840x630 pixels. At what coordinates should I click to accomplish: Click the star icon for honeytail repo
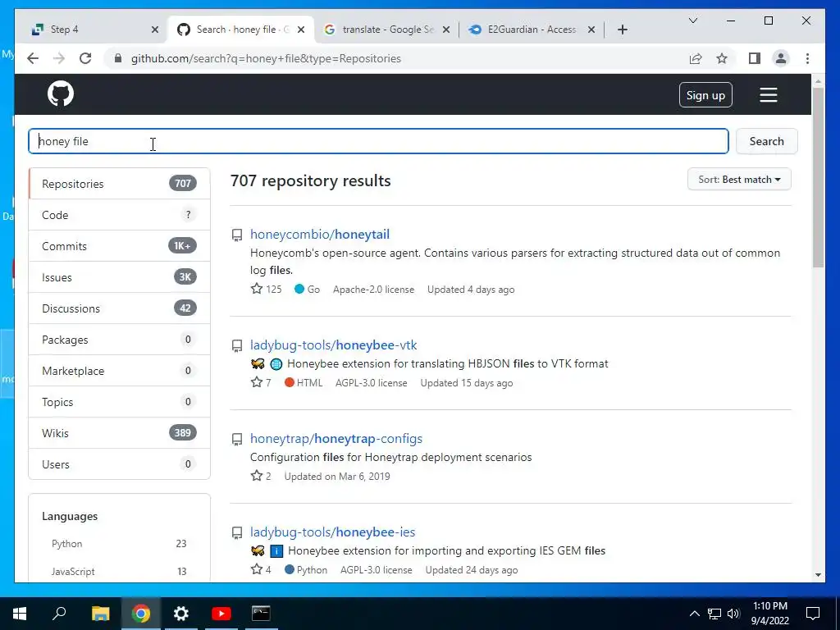(x=257, y=289)
